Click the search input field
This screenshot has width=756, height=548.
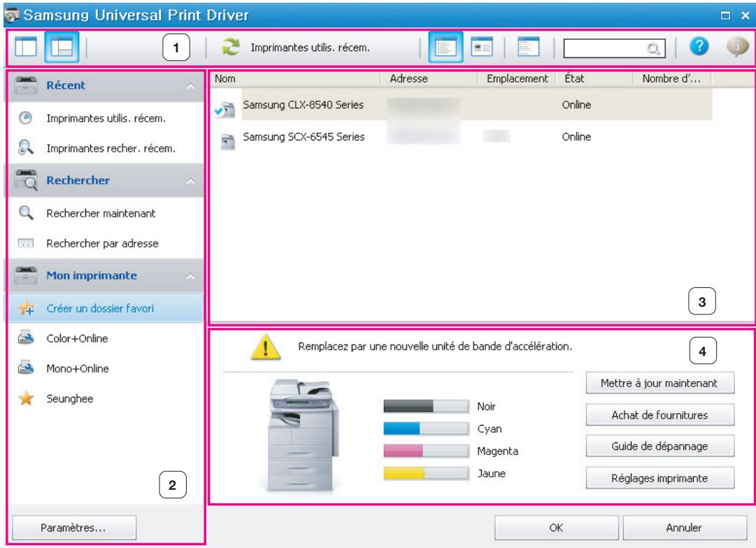[x=614, y=48]
